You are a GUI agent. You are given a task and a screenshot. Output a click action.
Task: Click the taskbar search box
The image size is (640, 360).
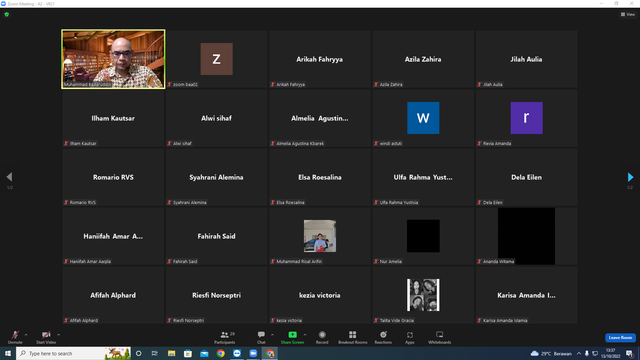point(73,353)
